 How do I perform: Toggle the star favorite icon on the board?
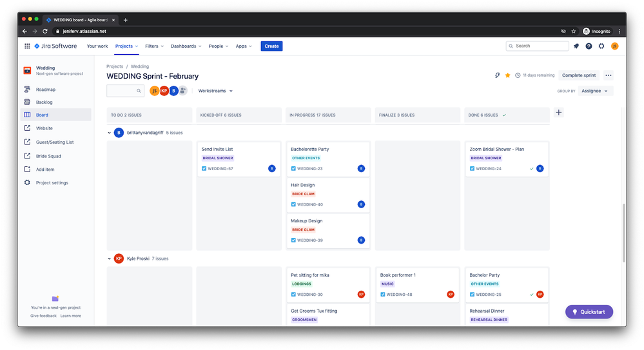(507, 75)
